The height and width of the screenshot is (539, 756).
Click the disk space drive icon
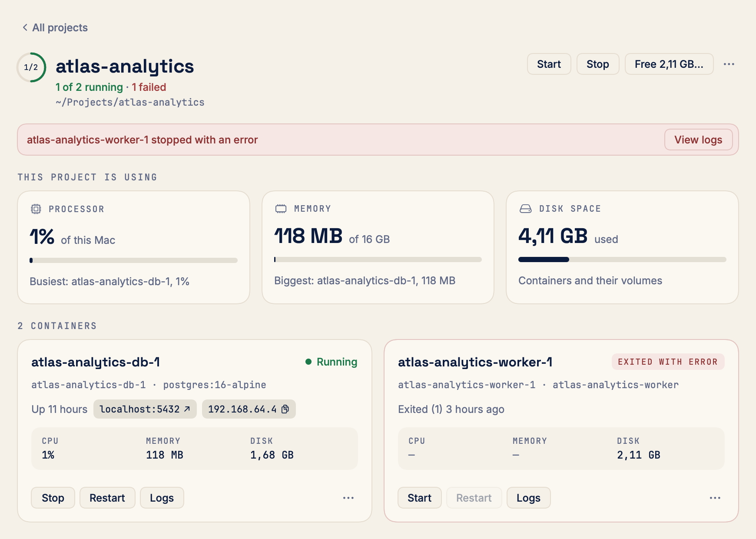coord(525,209)
